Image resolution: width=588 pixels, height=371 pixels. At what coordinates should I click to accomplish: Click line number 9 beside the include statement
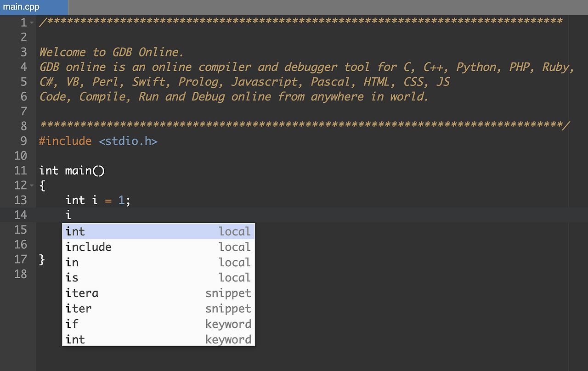(x=23, y=141)
